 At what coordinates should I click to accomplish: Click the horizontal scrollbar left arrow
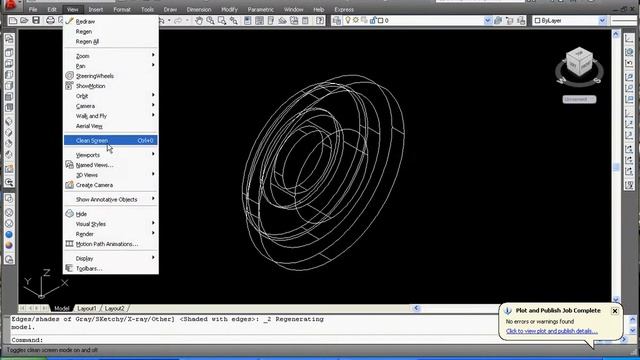coord(416,308)
